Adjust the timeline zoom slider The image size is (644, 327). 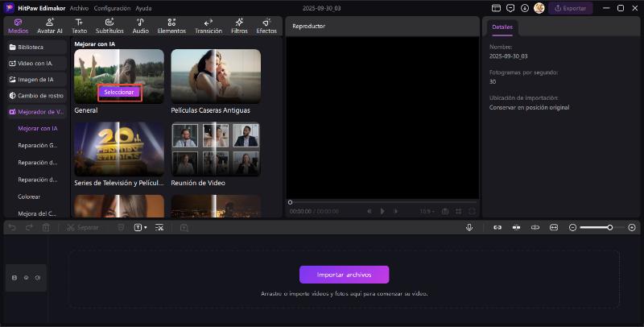[609, 228]
